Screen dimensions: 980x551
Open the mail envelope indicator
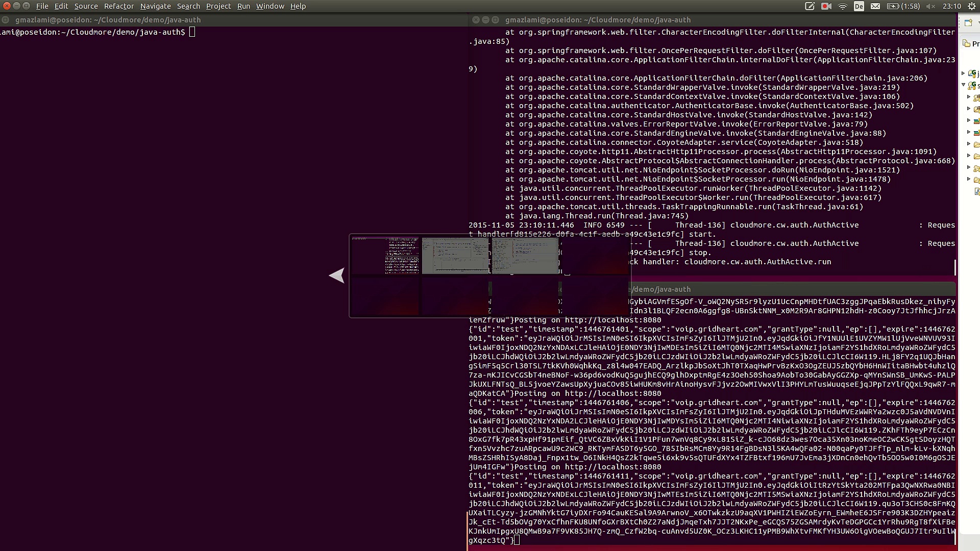point(875,6)
